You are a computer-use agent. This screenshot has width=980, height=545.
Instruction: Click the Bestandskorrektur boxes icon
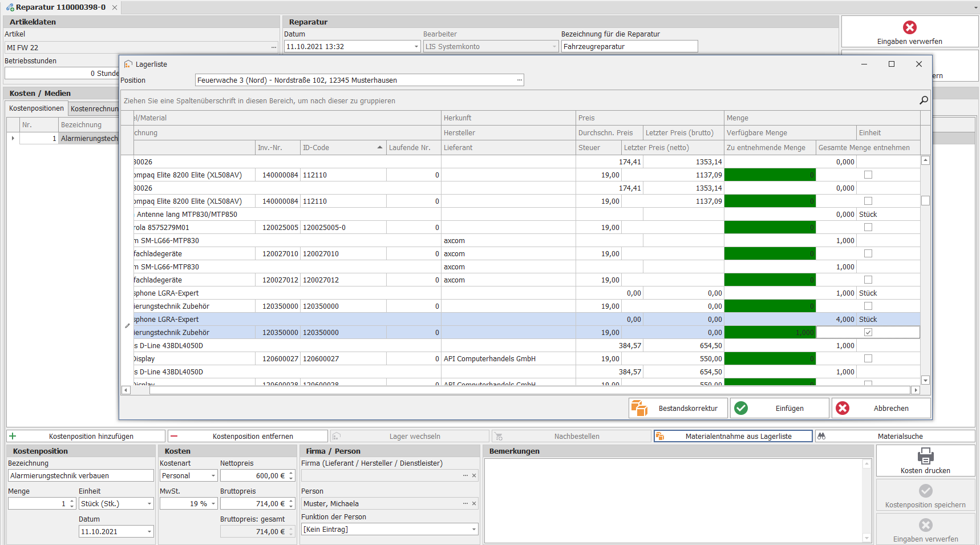coord(639,408)
